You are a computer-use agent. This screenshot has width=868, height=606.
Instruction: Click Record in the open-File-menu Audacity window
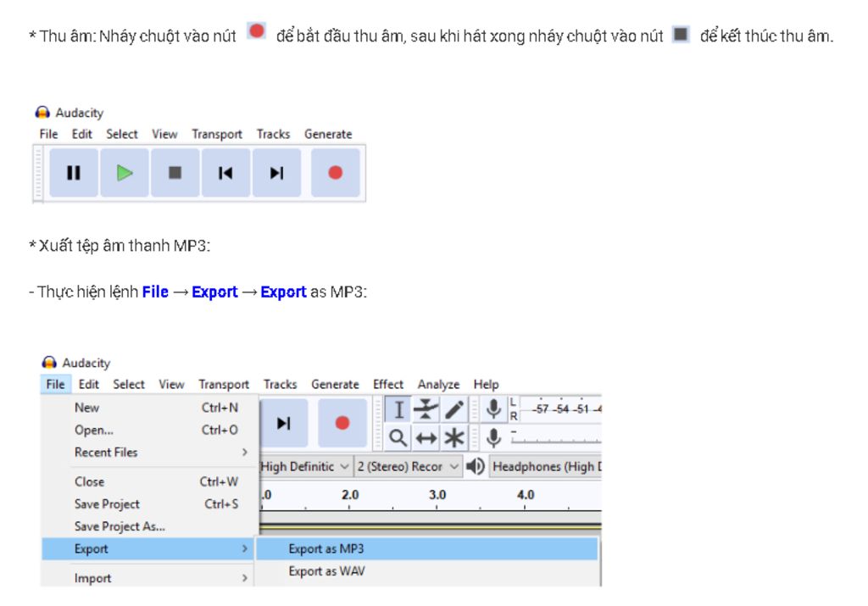coord(342,423)
